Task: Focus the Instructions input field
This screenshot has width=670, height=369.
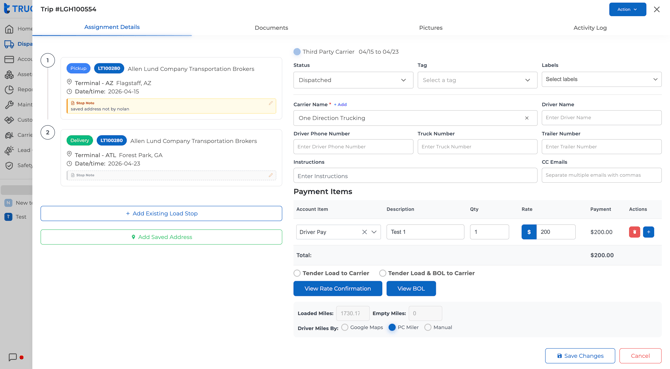Action: pos(415,176)
